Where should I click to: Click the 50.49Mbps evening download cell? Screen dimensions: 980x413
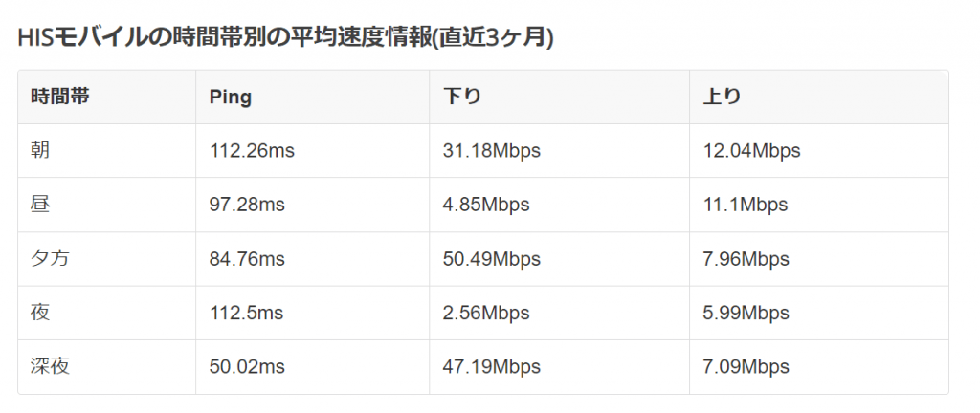click(x=492, y=259)
